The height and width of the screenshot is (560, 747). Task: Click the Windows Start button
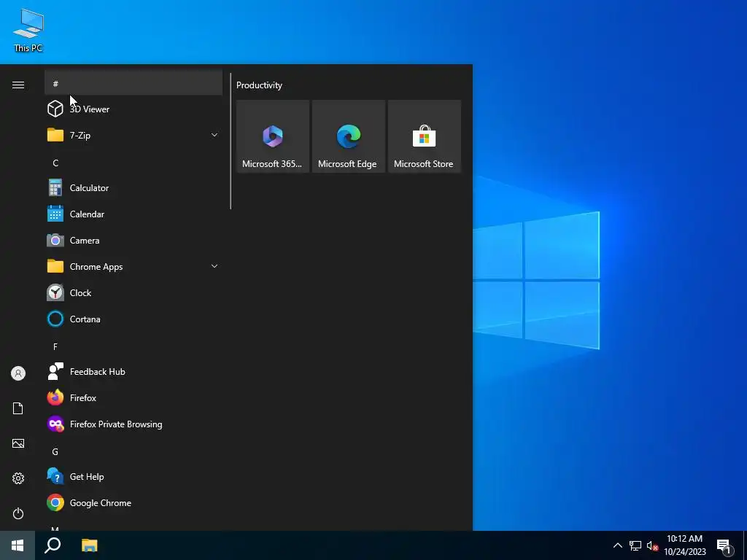(18, 545)
